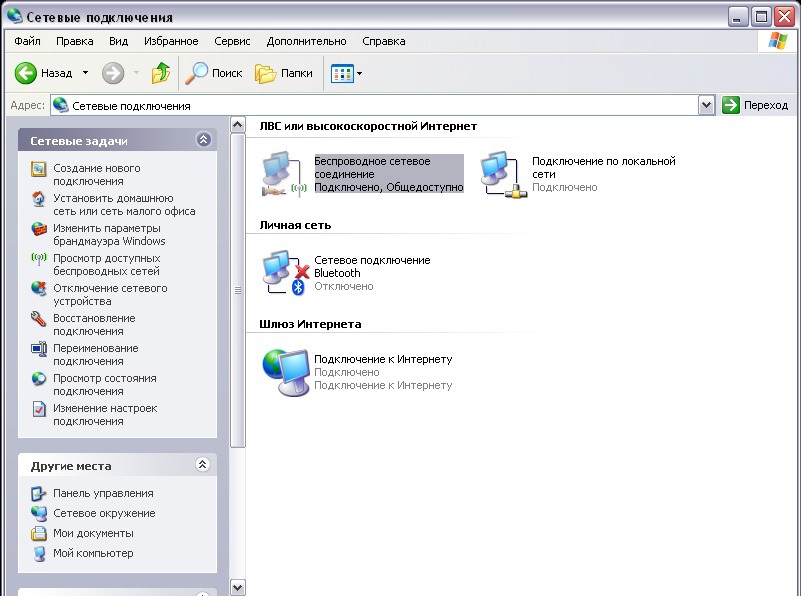801x596 pixels.
Task: Click inside the address bar field
Action: (380, 105)
